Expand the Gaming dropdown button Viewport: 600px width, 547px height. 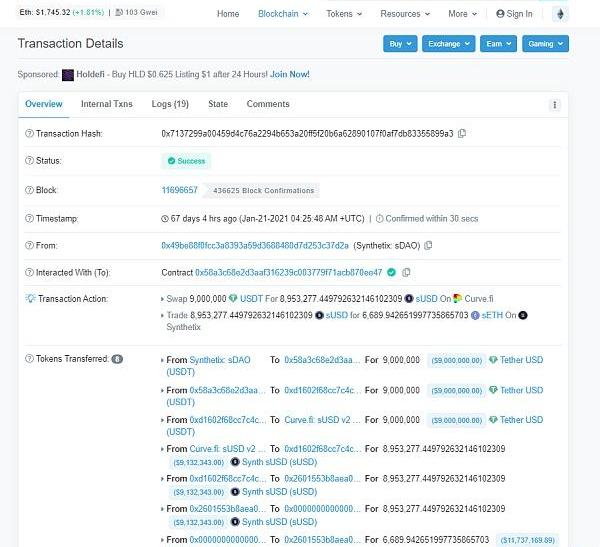[545, 44]
